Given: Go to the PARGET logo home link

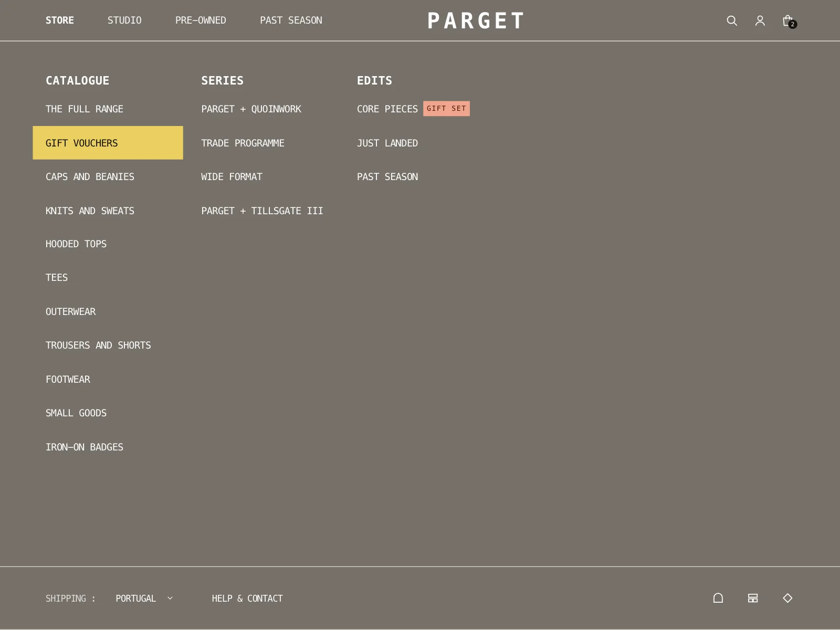Looking at the screenshot, I should tap(476, 21).
